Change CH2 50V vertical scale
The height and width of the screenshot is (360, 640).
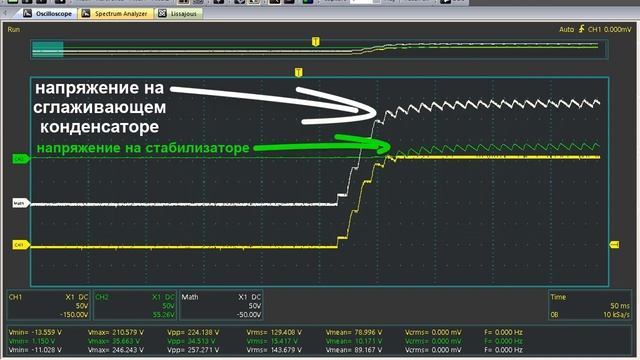[168, 306]
